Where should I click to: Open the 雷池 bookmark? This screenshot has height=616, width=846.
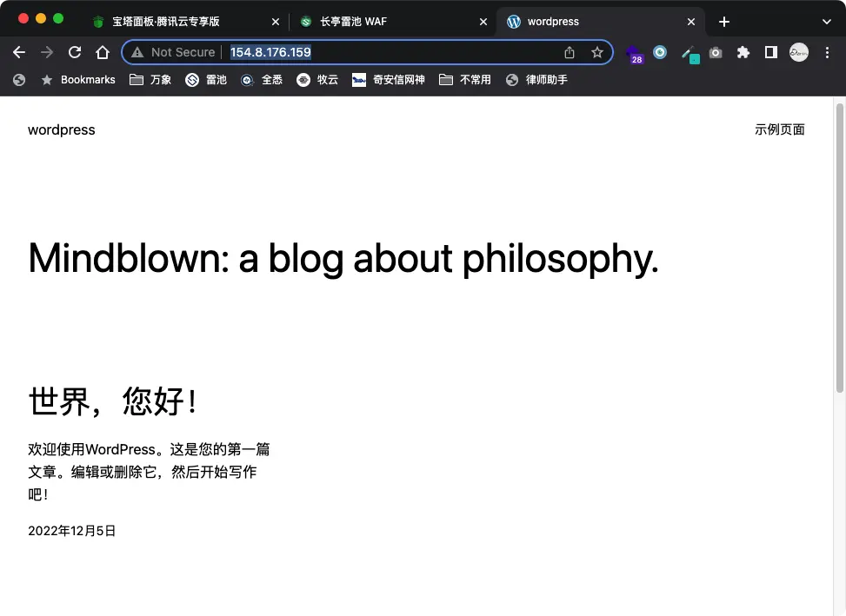click(x=206, y=80)
